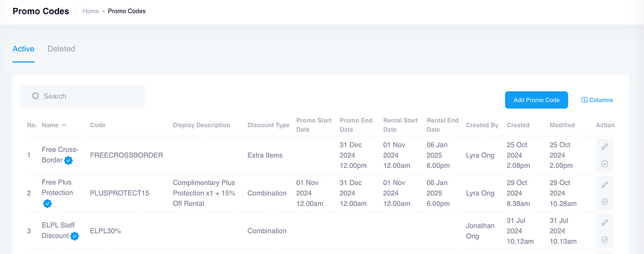
Task: Click Combination in the PLUSPROTECT15 row
Action: [x=267, y=193]
